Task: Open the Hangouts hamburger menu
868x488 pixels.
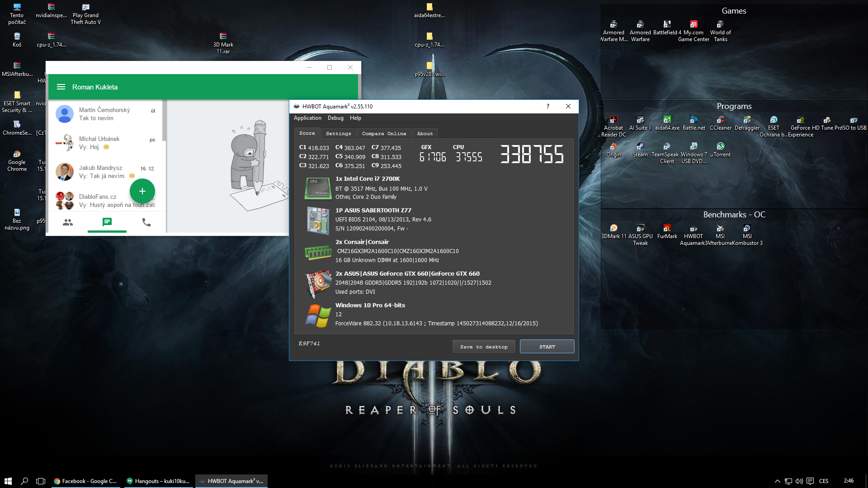Action: point(61,87)
